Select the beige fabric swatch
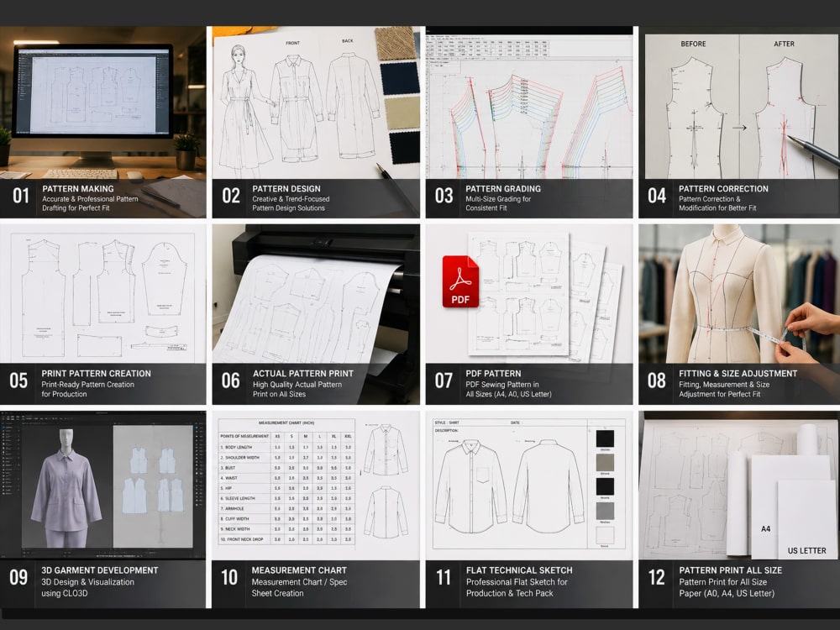This screenshot has height=630, width=840. coord(402,113)
